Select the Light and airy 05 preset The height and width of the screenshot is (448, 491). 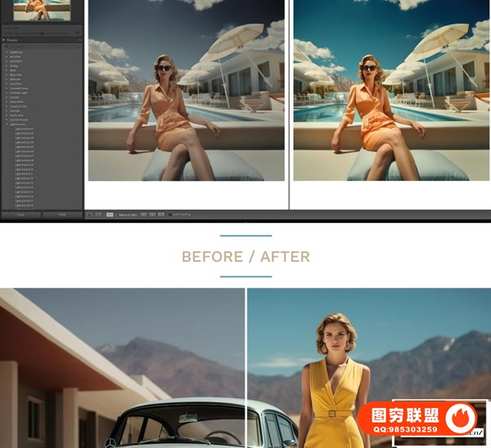coord(23,147)
